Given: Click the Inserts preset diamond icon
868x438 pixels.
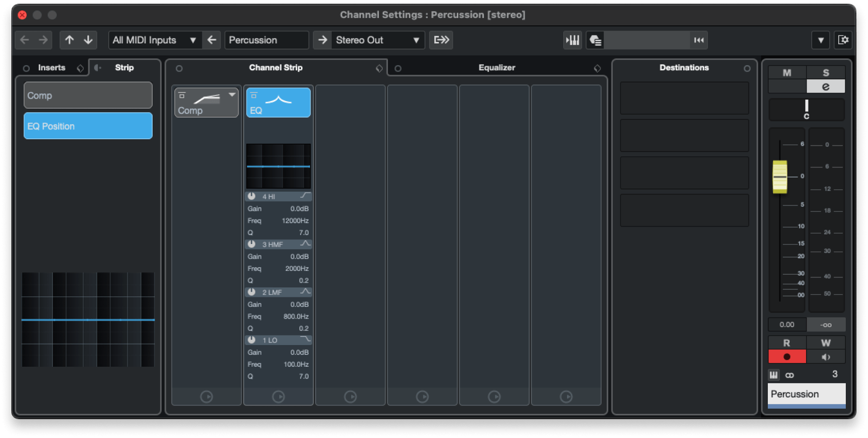Looking at the screenshot, I should pyautogui.click(x=80, y=68).
